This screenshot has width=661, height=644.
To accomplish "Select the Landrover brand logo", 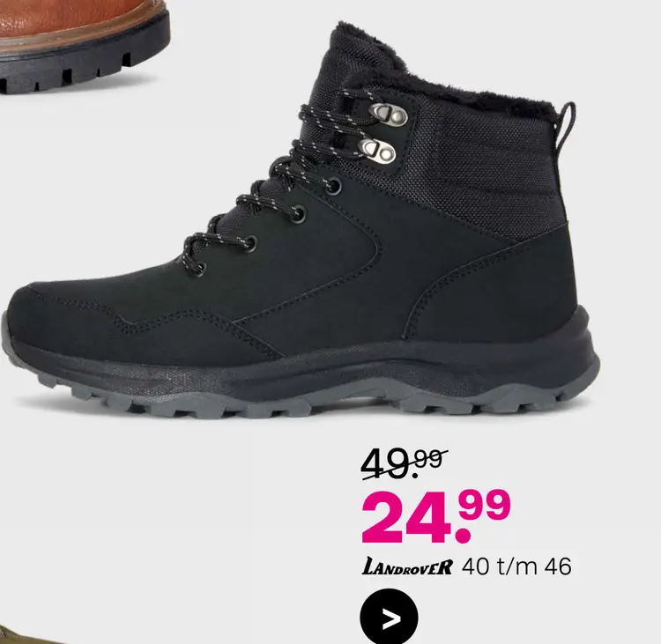I will tap(407, 566).
